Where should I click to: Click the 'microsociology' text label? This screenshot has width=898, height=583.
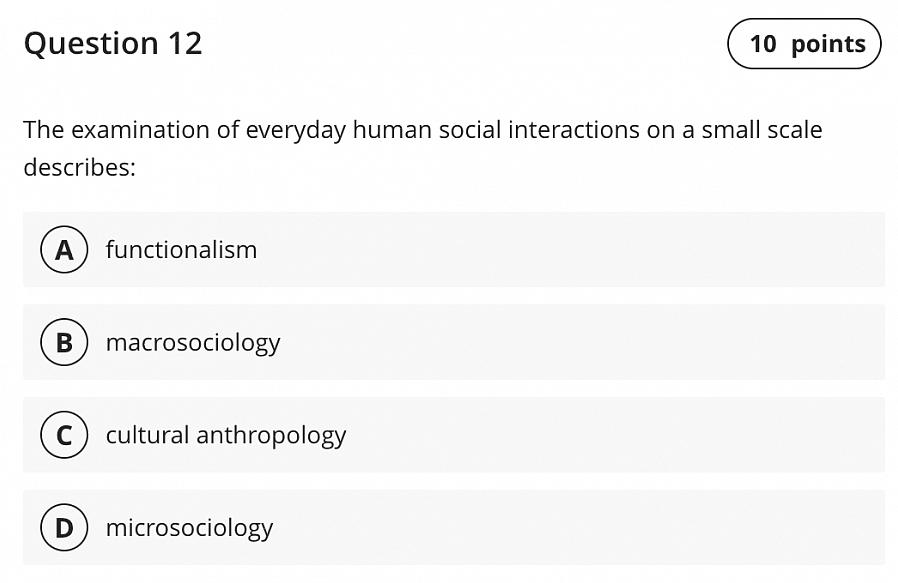(189, 528)
